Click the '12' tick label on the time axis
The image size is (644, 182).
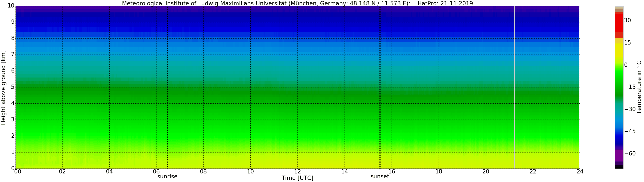pyautogui.click(x=297, y=172)
